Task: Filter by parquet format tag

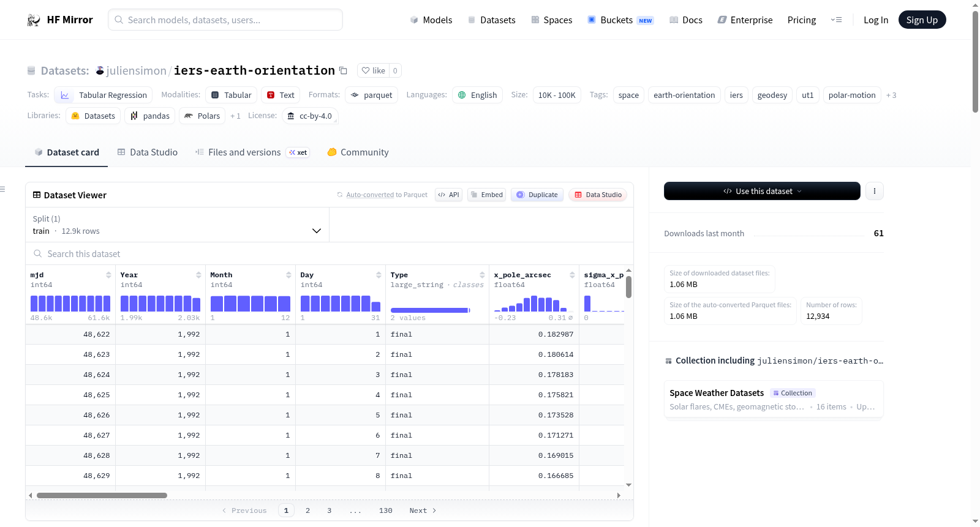Action: (x=372, y=95)
